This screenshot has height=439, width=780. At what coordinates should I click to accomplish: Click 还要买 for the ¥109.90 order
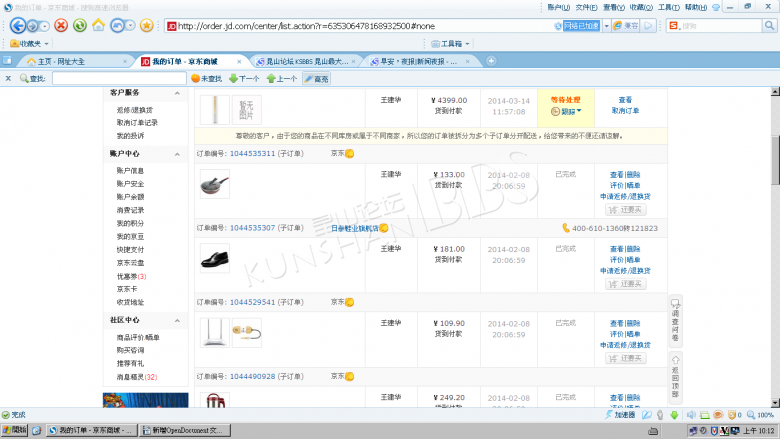pos(626,358)
